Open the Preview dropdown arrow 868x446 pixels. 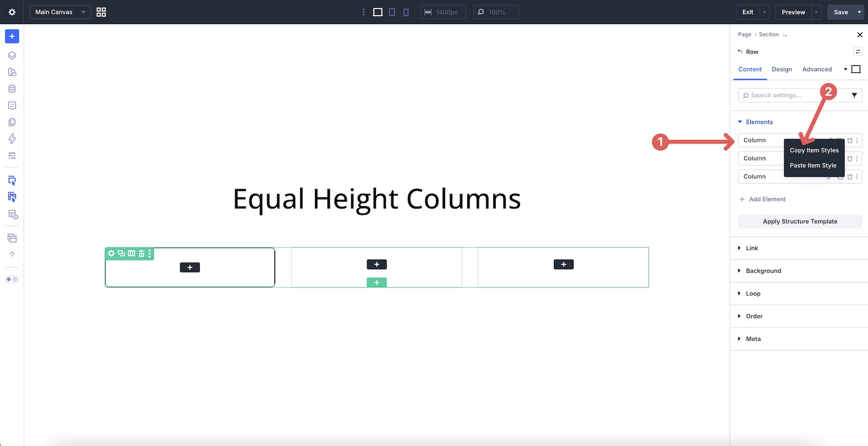[816, 12]
